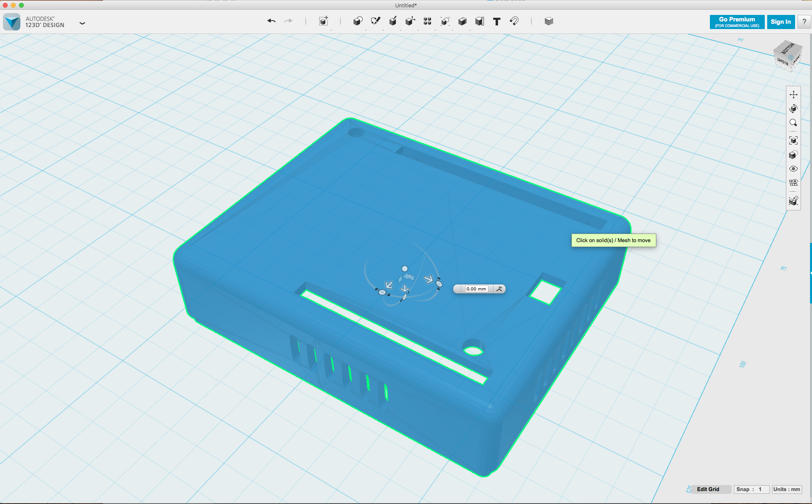Open the Primitives tool
Viewport: 812px width, 504px height.
click(358, 21)
